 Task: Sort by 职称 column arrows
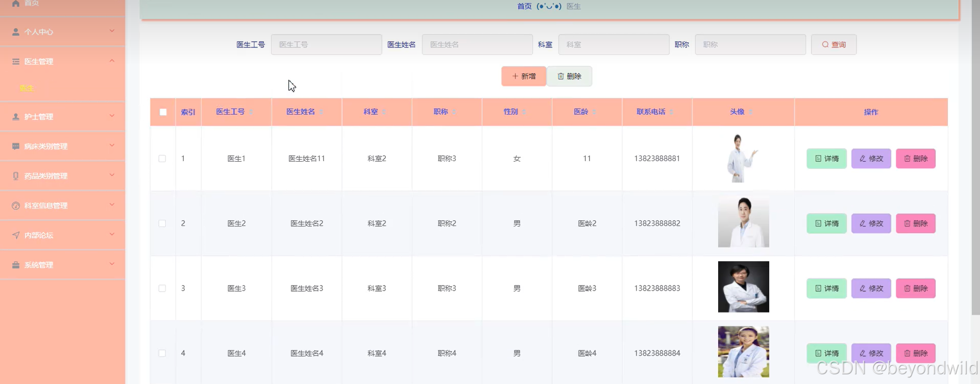(454, 112)
